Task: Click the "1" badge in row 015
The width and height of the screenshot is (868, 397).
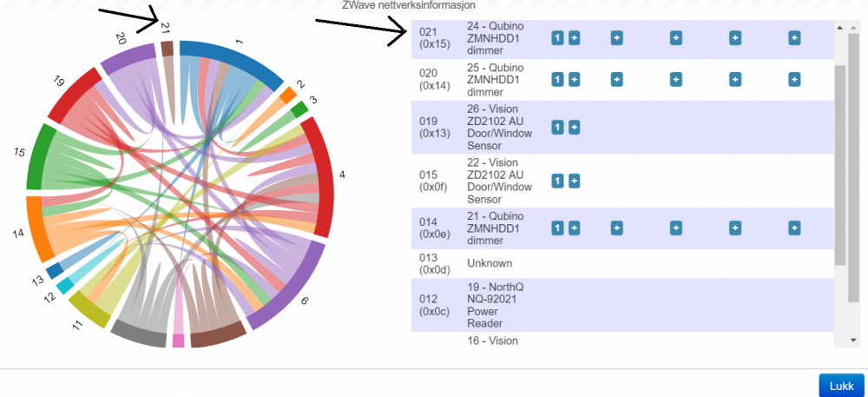Action: [557, 181]
